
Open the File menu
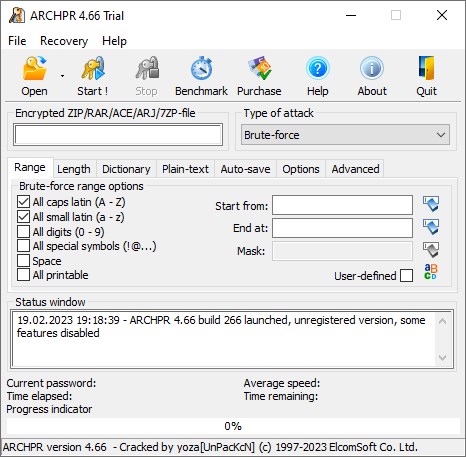coord(17,41)
